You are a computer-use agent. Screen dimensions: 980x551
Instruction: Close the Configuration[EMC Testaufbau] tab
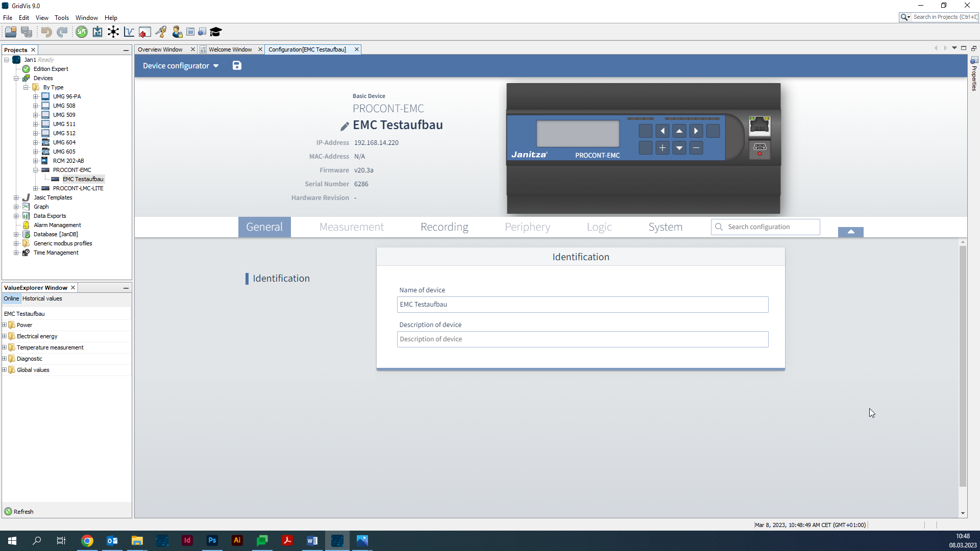357,49
